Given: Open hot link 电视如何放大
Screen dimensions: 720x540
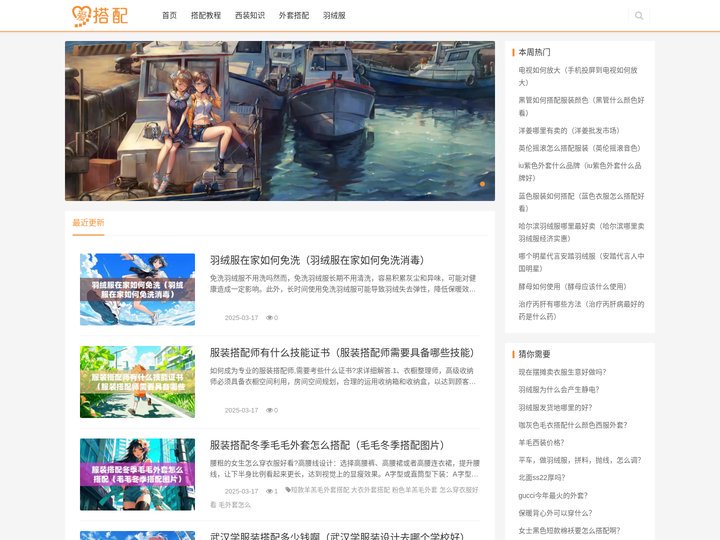Looking at the screenshot, I should tap(578, 76).
